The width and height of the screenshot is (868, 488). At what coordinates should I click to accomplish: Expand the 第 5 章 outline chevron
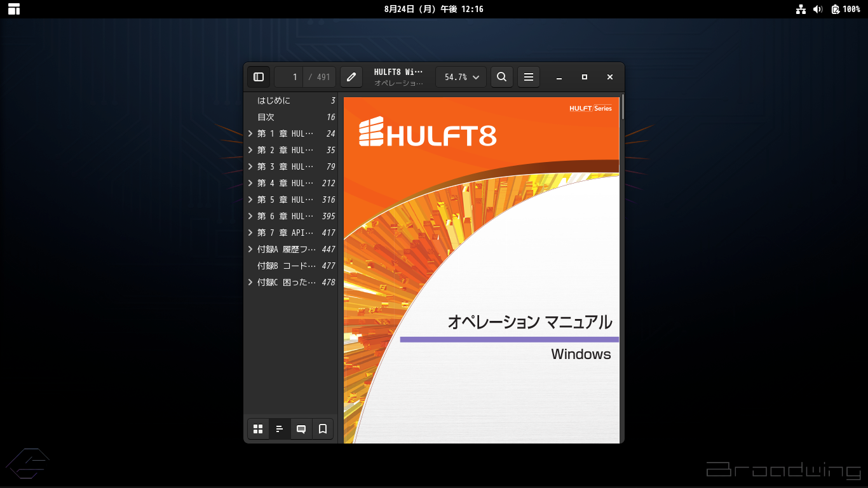(250, 200)
